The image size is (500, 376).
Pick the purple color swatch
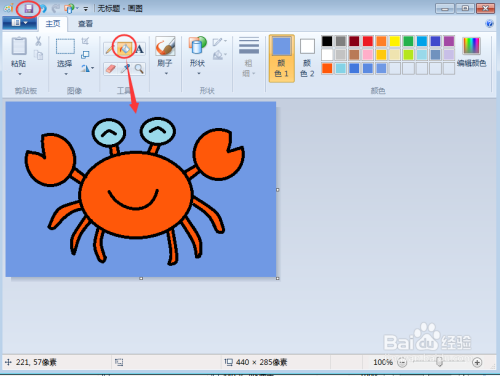(x=449, y=41)
